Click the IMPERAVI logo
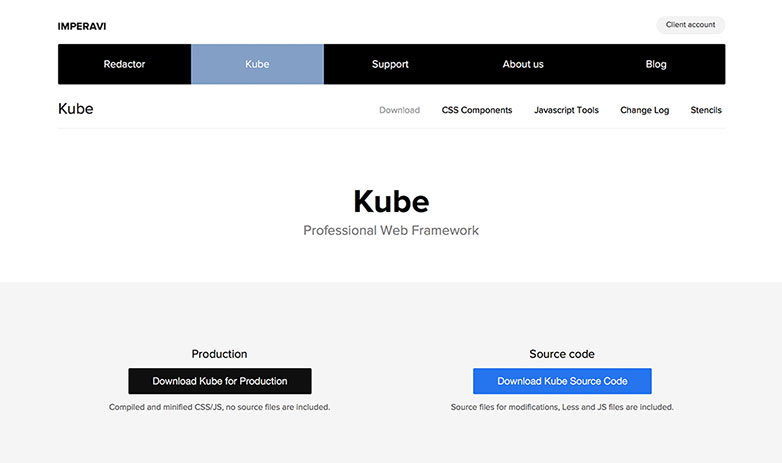 [82, 26]
